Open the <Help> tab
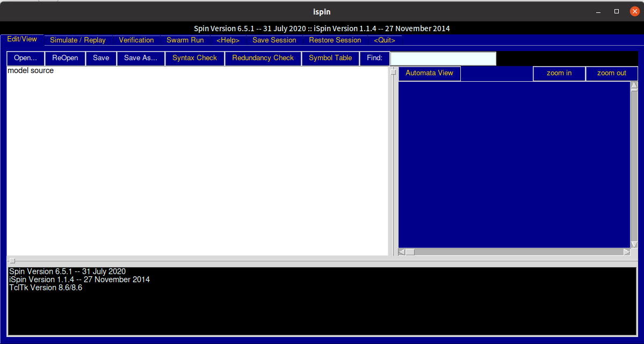The image size is (644, 344). coord(228,40)
